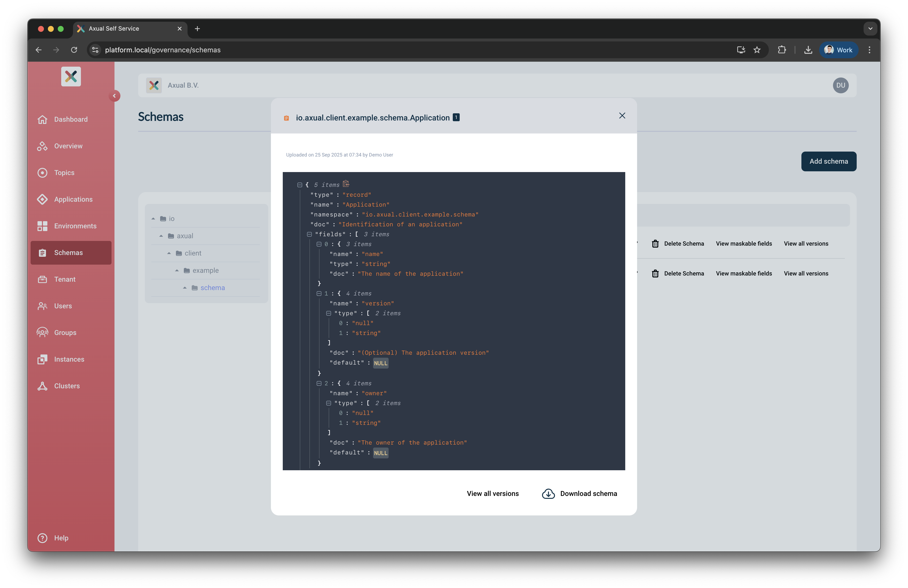The height and width of the screenshot is (588, 908).
Task: Collapse the root JSON object node
Action: pos(300,185)
